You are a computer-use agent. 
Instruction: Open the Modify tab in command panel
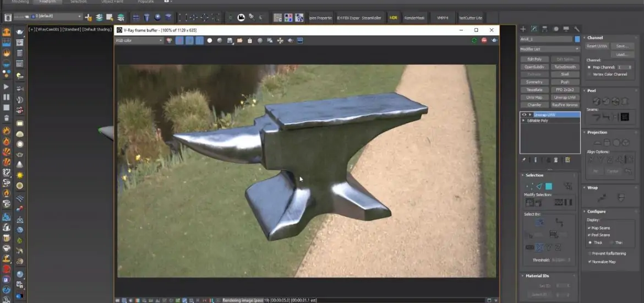[x=534, y=29]
